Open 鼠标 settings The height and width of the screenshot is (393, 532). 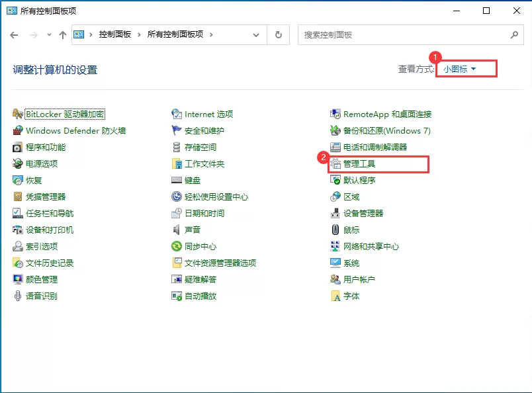pos(349,230)
